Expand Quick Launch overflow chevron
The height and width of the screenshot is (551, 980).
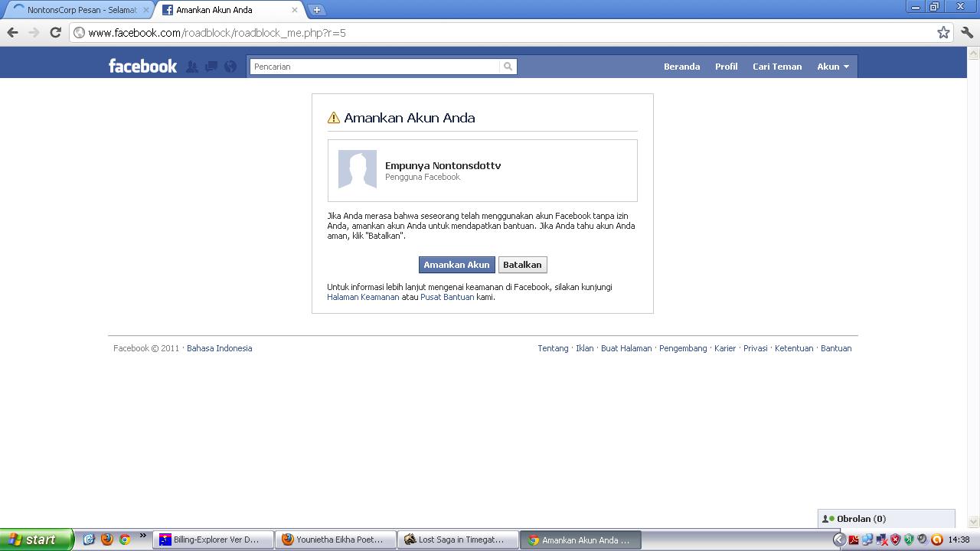point(142,536)
